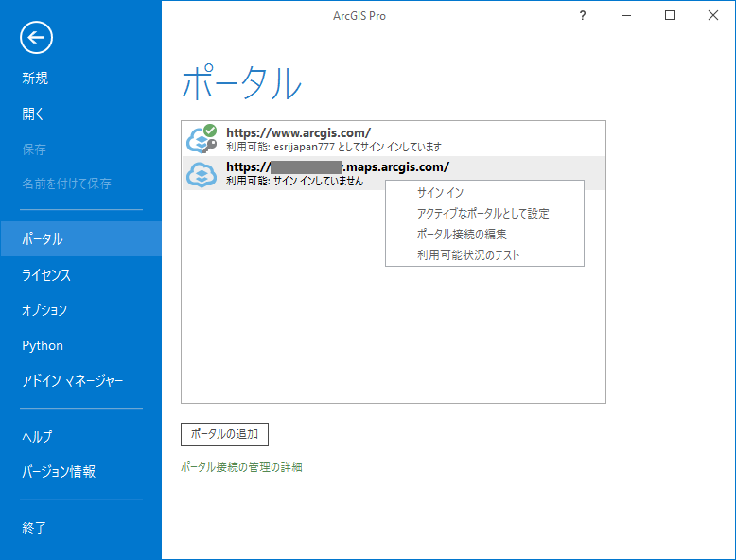736x560 pixels.
Task: Click the back arrow circle icon
Action: tap(36, 38)
